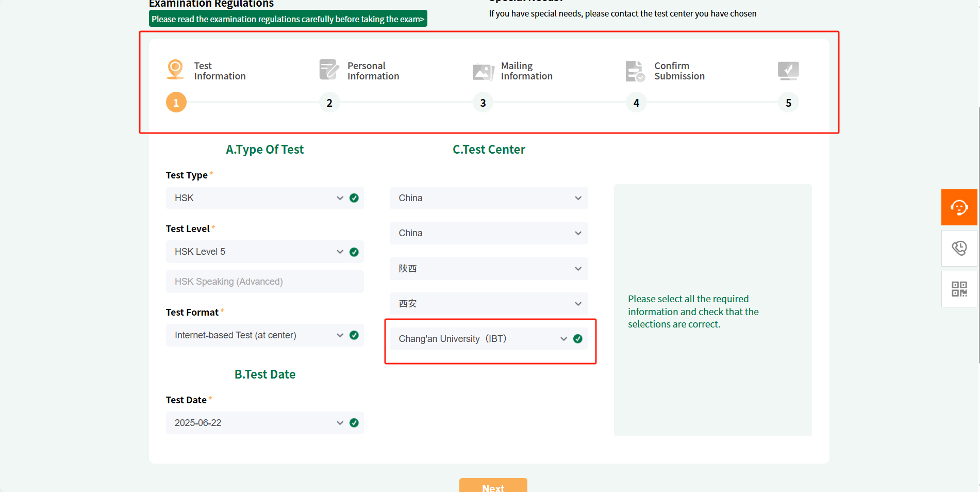Click the phone support icon in sidebar
The height and width of the screenshot is (492, 980).
coord(959,248)
